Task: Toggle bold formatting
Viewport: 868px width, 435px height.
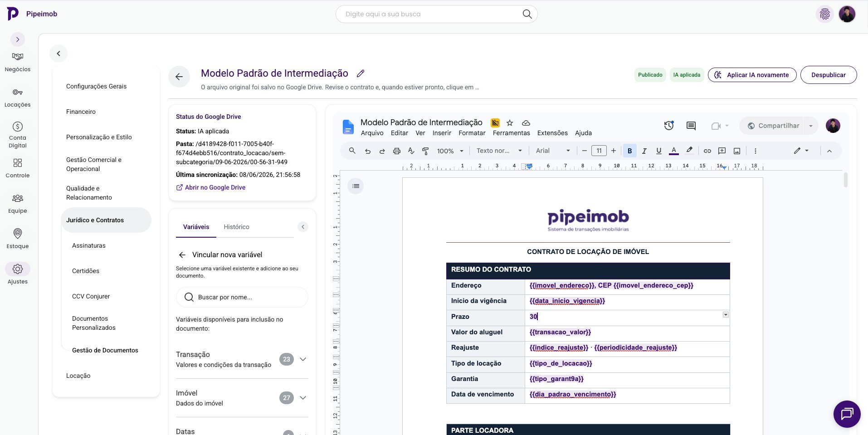Action: click(629, 151)
